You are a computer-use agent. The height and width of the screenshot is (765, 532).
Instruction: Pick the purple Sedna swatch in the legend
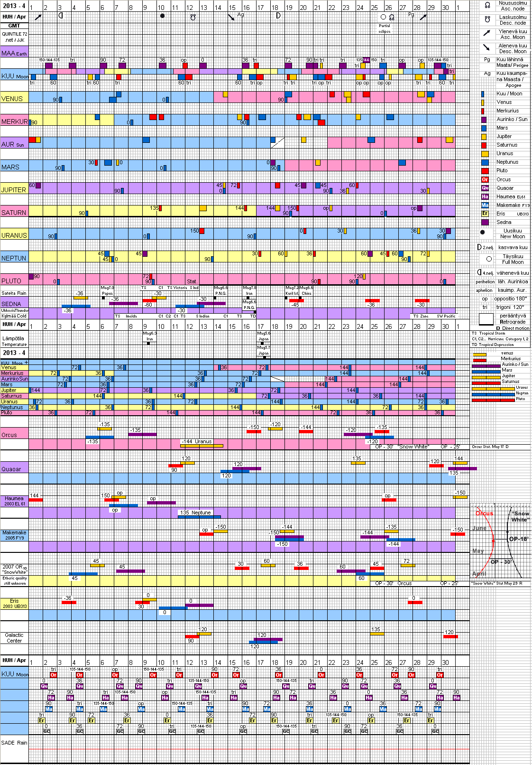point(485,222)
